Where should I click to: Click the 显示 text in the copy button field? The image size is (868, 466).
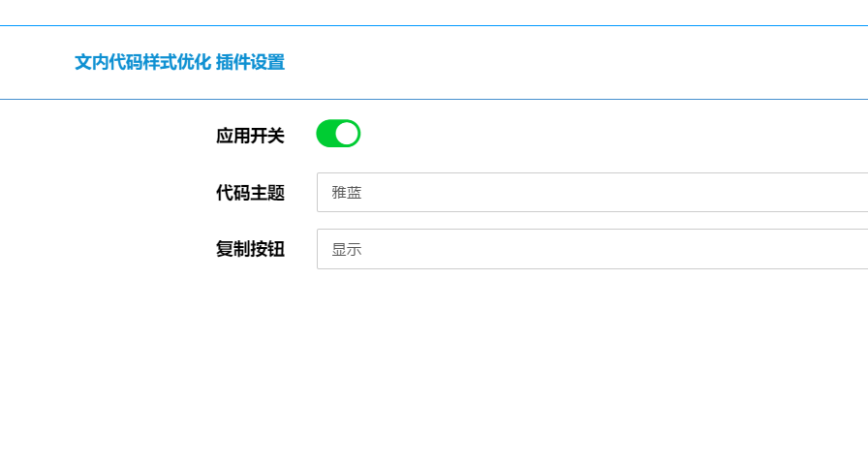(347, 250)
